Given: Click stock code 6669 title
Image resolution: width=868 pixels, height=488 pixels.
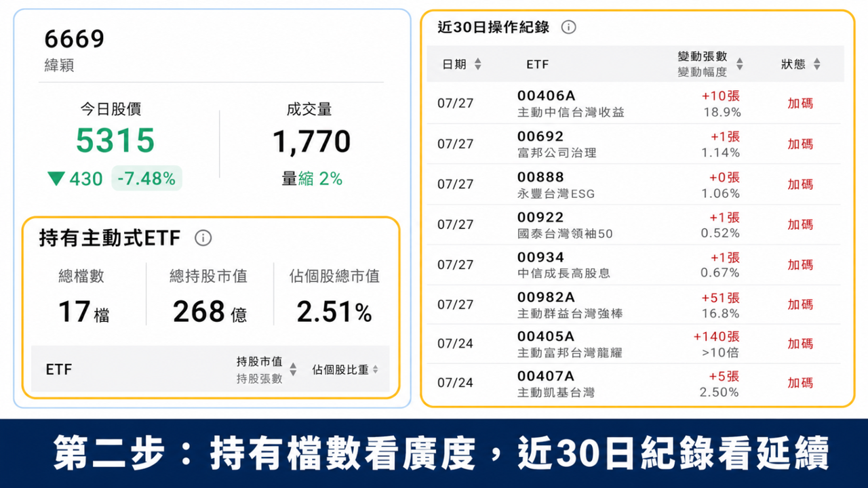Looking at the screenshot, I should pyautogui.click(x=75, y=39).
